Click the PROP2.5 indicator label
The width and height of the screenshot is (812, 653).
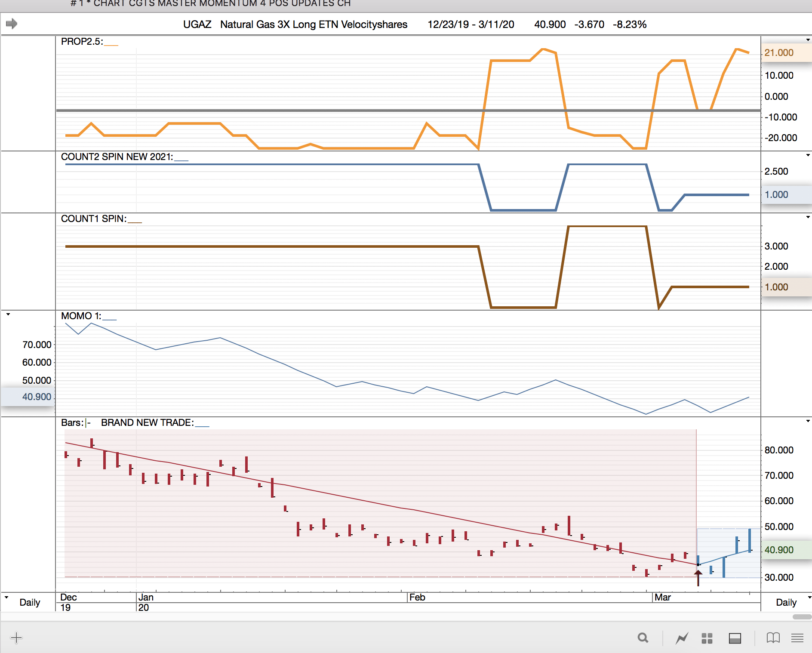point(82,42)
